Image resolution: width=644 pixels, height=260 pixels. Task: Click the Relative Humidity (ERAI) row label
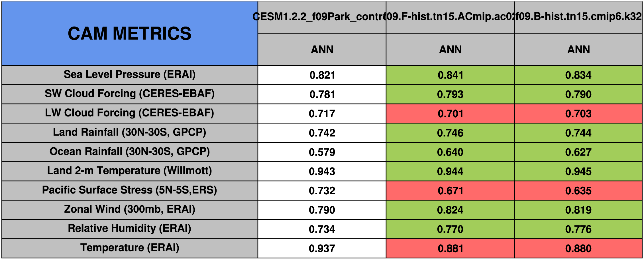pyautogui.click(x=130, y=228)
